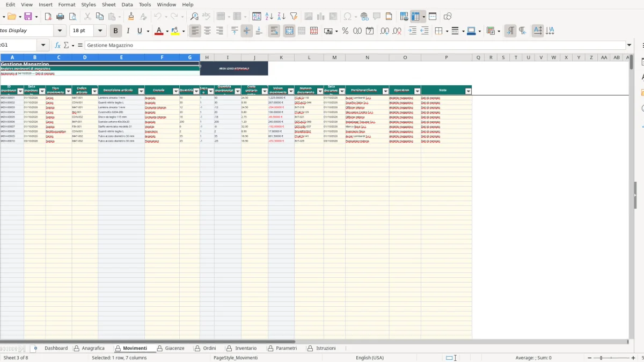Apply yellow background highlight color

(x=175, y=31)
